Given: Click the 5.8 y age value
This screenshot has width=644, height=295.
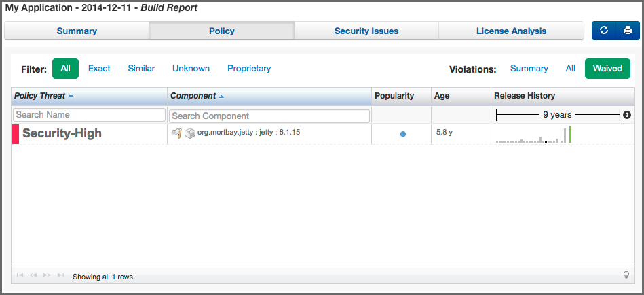Looking at the screenshot, I should point(444,133).
